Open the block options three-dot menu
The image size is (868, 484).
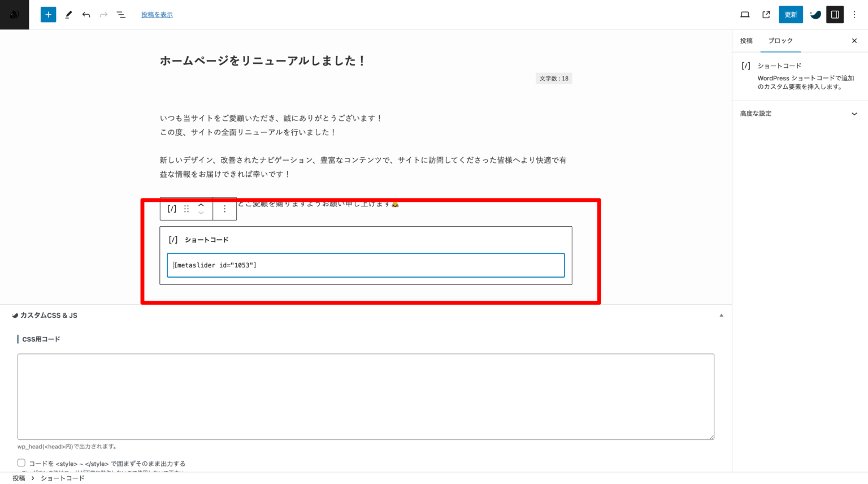click(x=224, y=209)
